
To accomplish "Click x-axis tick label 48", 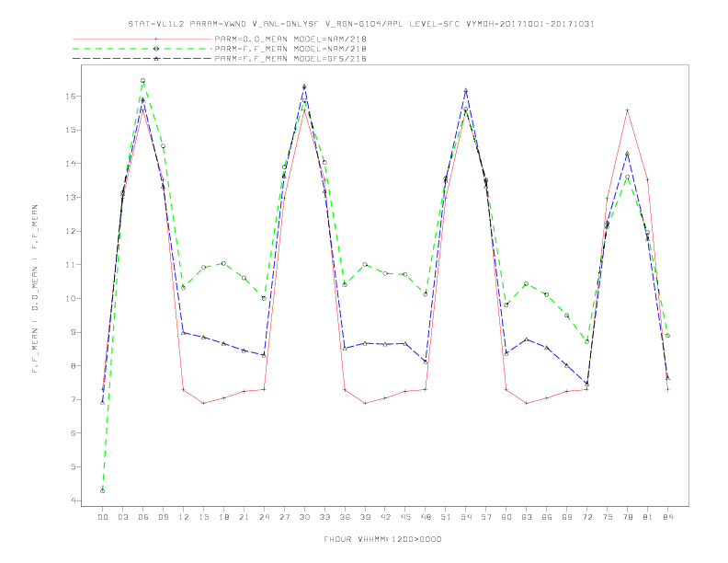I will [x=426, y=517].
